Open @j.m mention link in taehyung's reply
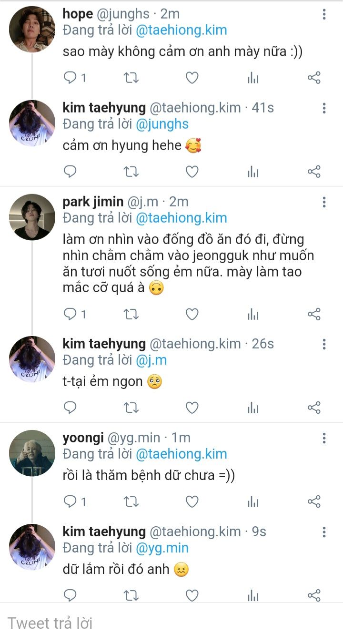 pos(151,360)
